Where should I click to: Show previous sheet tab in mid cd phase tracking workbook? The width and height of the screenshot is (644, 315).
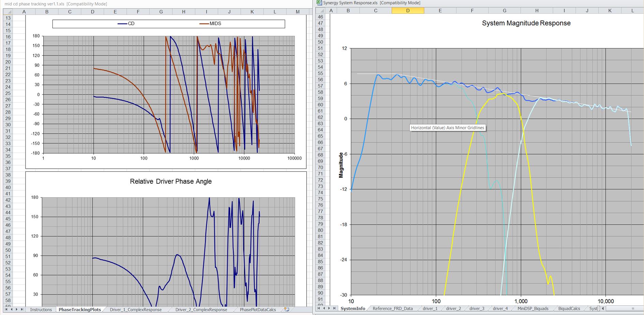coord(12,310)
